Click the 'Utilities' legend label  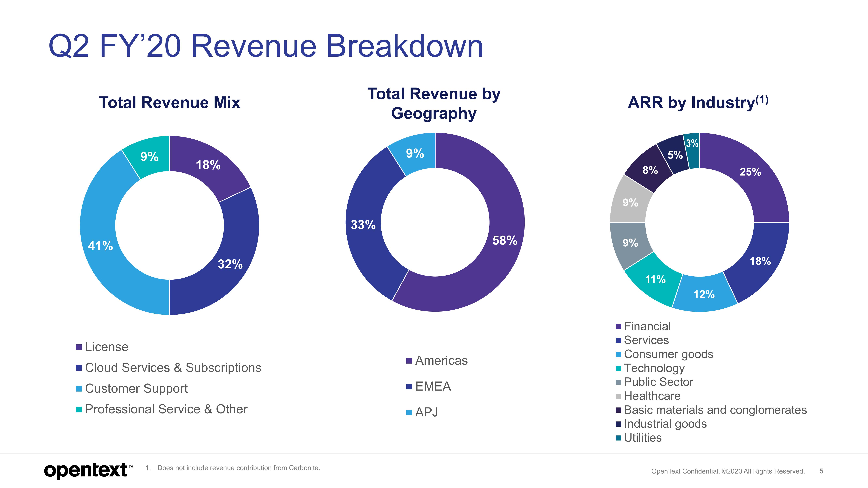click(x=643, y=438)
